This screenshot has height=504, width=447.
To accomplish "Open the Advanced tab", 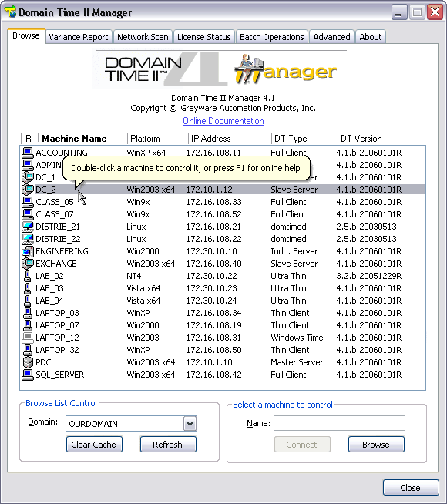I will click(x=331, y=37).
